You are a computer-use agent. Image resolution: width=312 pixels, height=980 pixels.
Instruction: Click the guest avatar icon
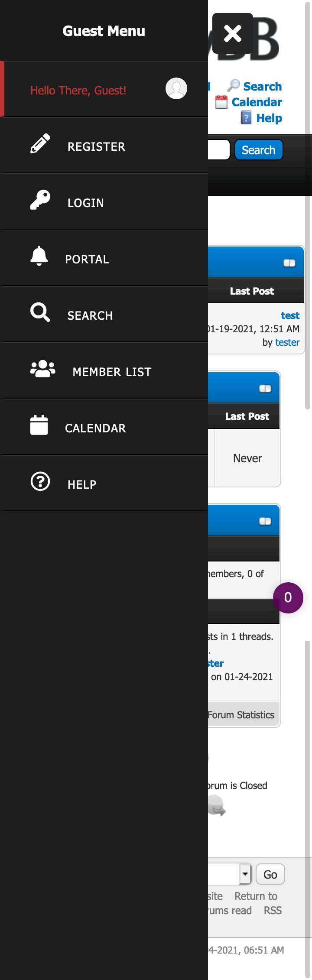click(x=176, y=88)
